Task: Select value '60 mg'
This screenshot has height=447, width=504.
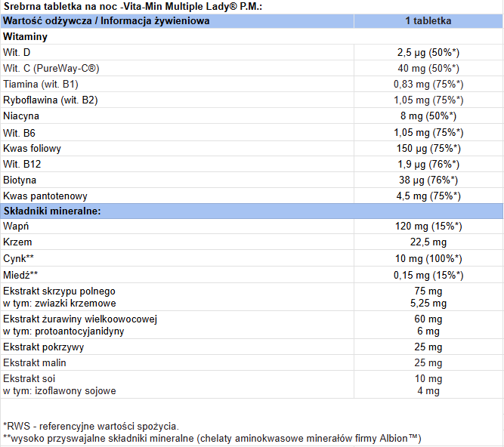Action: point(428,319)
